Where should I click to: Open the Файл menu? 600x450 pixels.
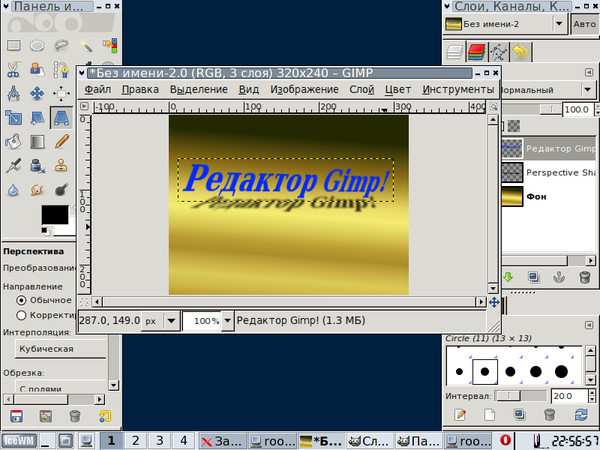point(98,90)
